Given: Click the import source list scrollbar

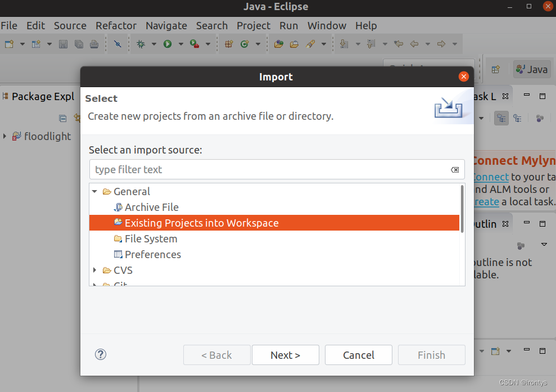Looking at the screenshot, I should point(462,209).
